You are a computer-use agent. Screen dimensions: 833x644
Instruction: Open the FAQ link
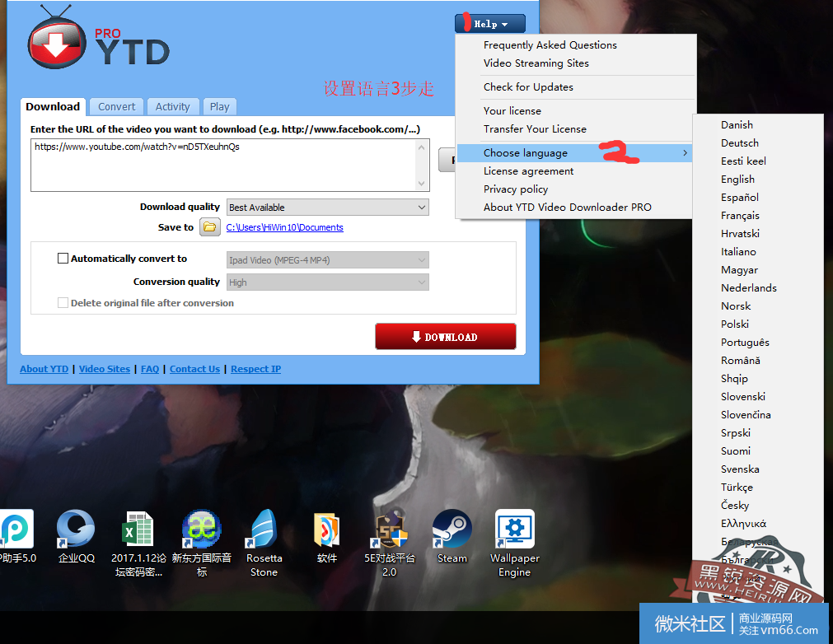tap(150, 369)
